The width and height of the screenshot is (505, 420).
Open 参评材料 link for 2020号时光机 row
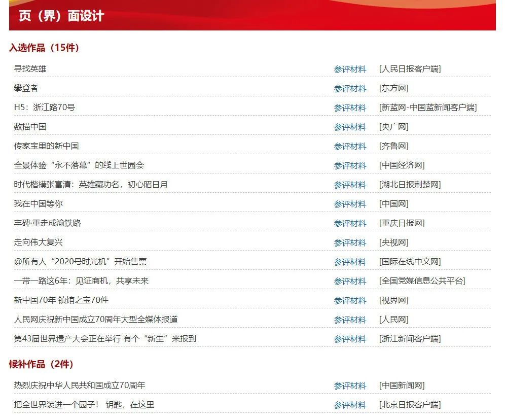pyautogui.click(x=350, y=262)
